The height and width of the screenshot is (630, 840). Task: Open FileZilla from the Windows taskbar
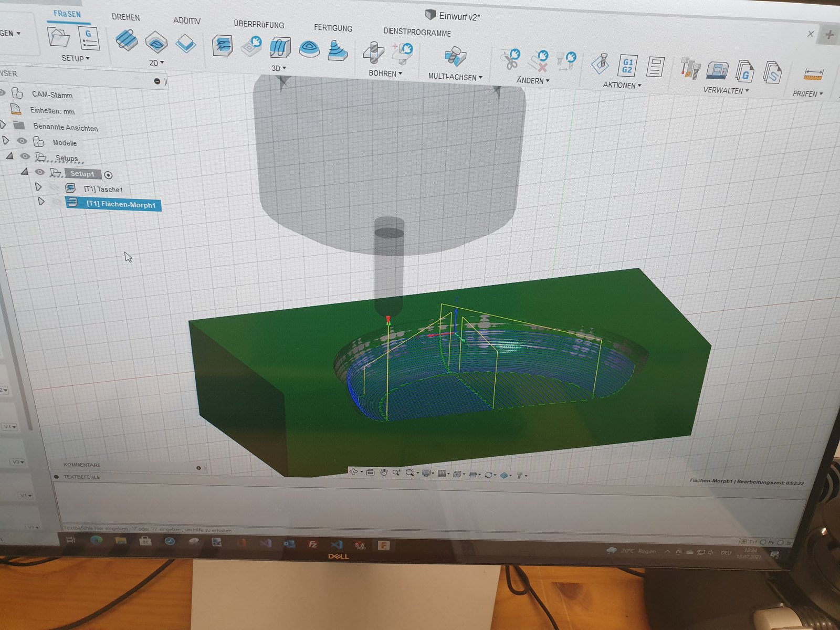(312, 544)
